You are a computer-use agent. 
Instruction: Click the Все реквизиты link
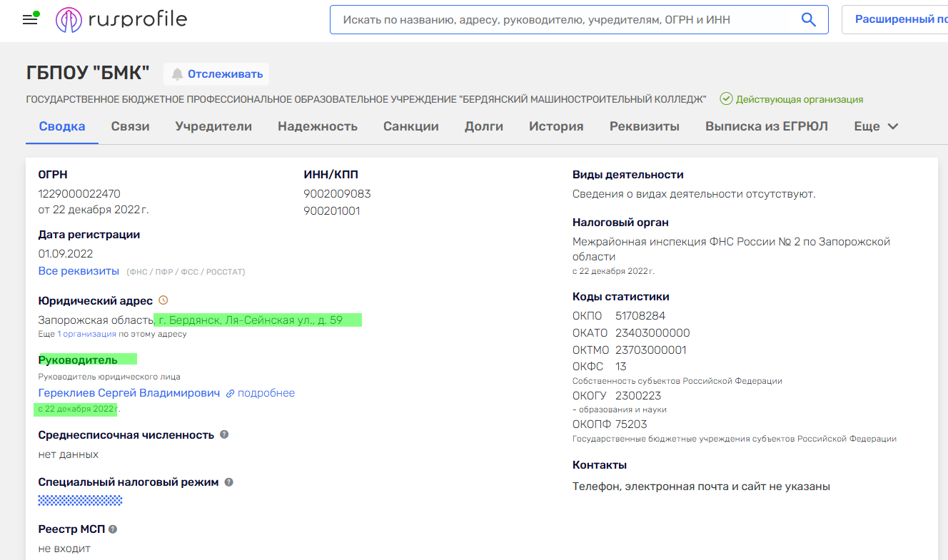click(x=79, y=271)
